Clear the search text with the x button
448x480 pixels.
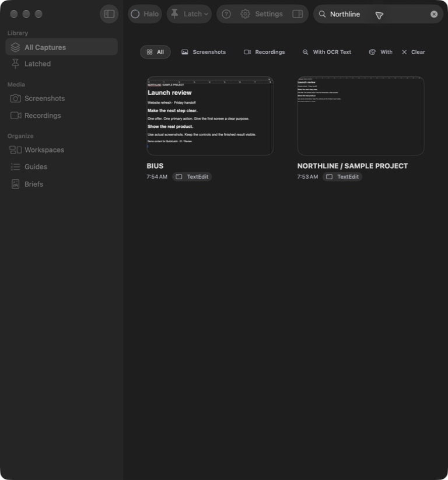(434, 14)
